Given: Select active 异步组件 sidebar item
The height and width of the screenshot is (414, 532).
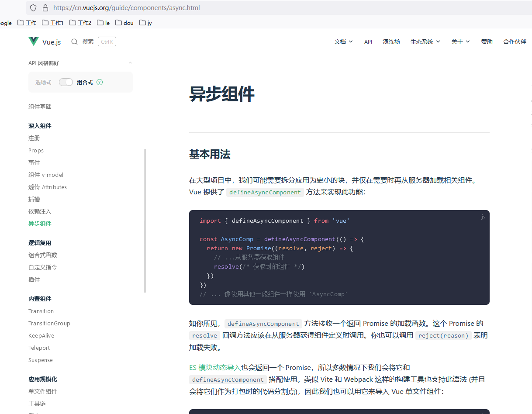Looking at the screenshot, I should click(40, 224).
